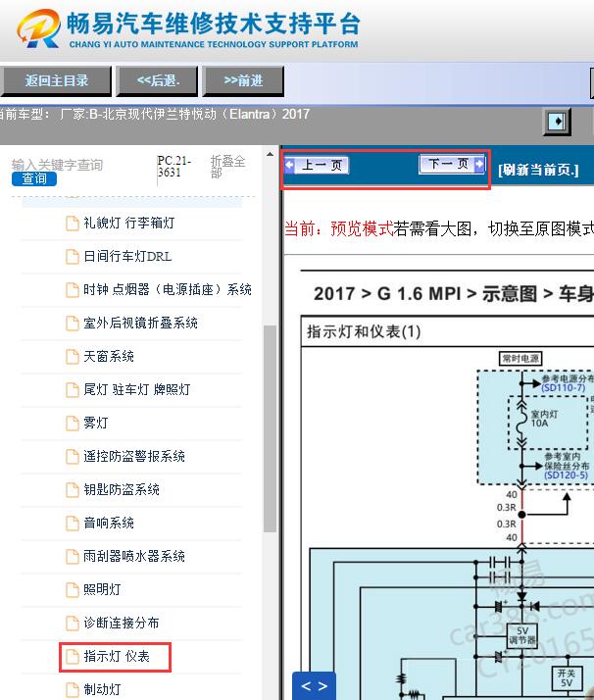The image size is (594, 700).
Task: Click the PC.21-3631 text
Action: tap(174, 167)
